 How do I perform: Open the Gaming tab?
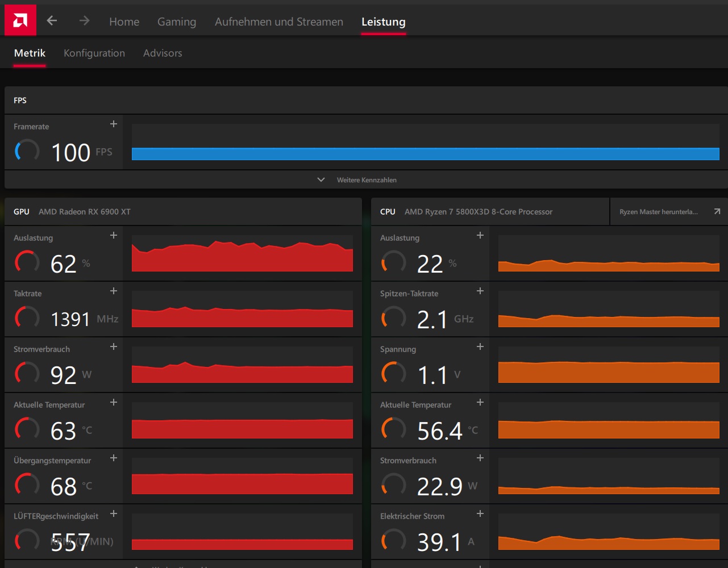[x=177, y=22]
